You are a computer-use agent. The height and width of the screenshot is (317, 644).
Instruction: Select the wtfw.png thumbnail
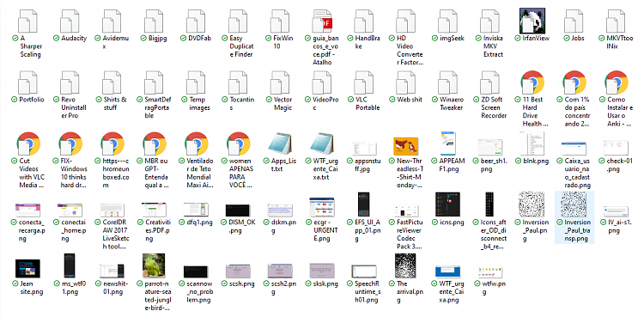coord(490,271)
